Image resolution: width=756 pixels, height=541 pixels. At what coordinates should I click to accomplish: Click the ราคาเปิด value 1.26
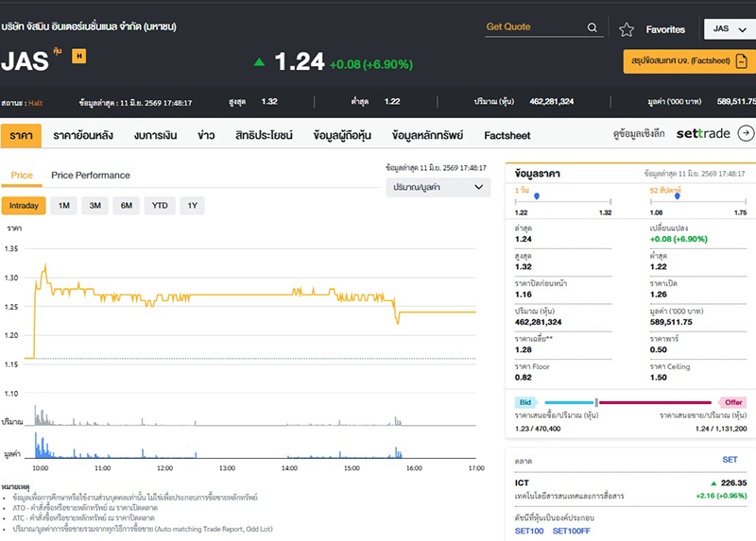pyautogui.click(x=658, y=295)
